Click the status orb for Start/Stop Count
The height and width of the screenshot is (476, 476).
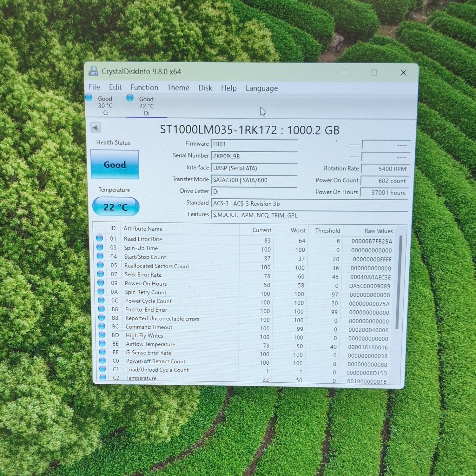(x=100, y=256)
